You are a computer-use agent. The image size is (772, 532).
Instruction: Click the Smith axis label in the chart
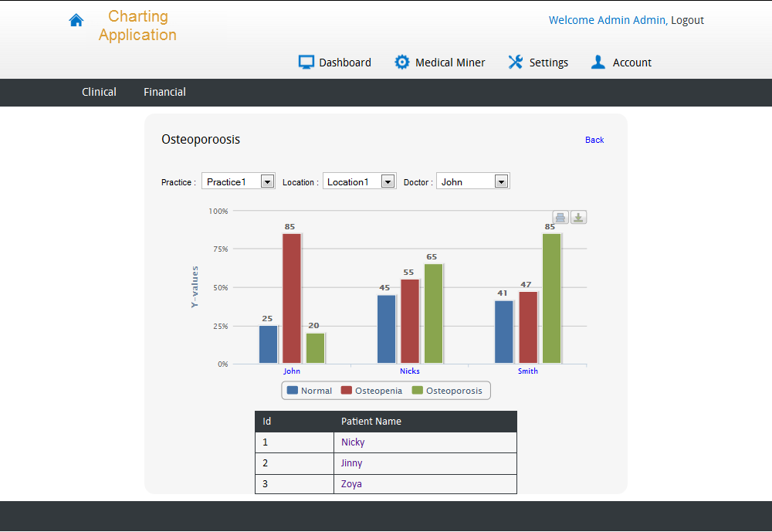point(528,371)
